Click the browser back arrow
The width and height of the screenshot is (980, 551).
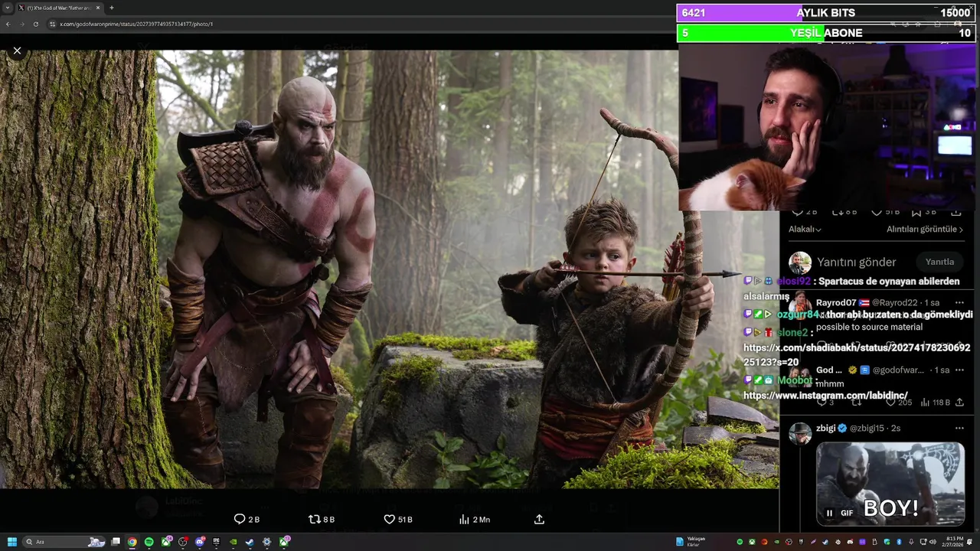8,24
